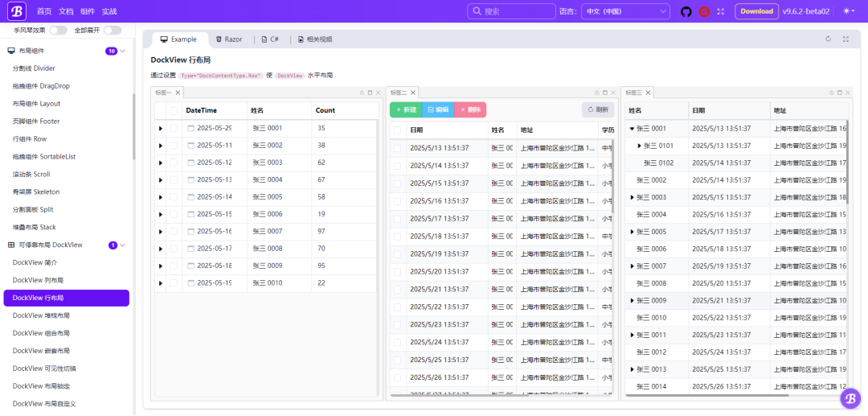Click the yellow Download button
868x416 pixels.
pyautogui.click(x=757, y=11)
